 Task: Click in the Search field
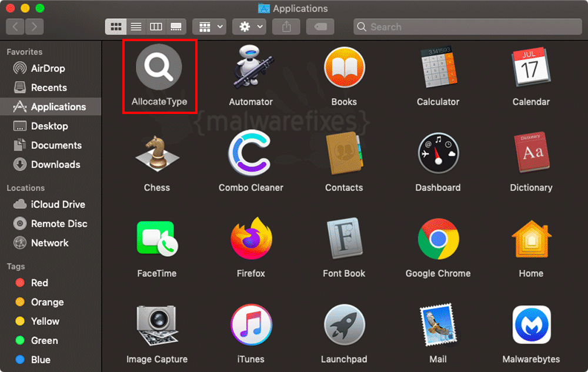point(467,26)
